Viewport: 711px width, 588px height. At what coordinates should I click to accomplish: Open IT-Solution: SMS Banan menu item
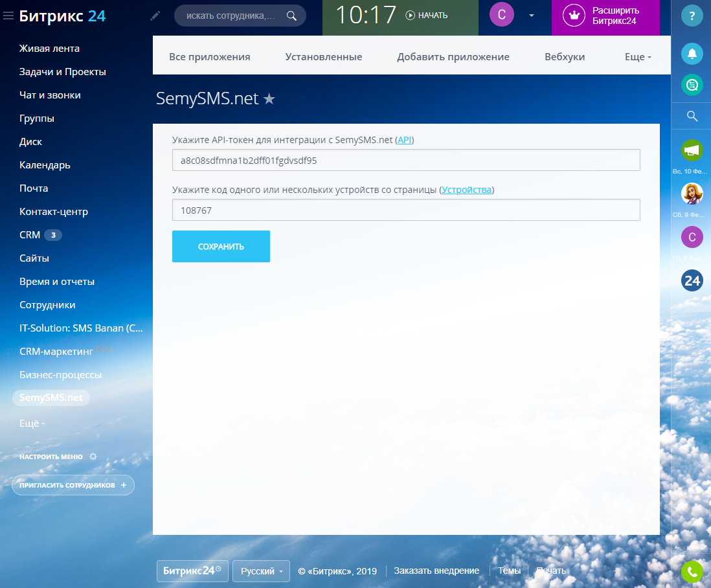[x=81, y=328]
